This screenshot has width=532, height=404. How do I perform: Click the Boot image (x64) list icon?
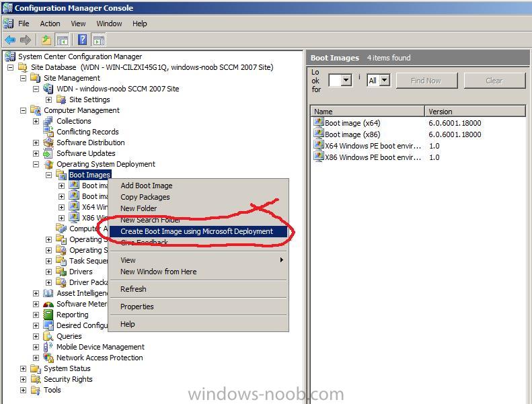pos(319,123)
